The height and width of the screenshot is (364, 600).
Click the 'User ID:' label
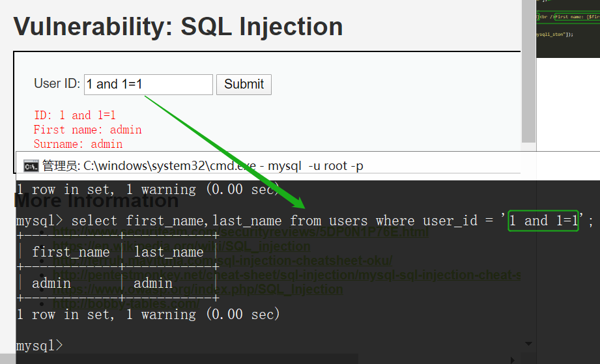coord(57,83)
